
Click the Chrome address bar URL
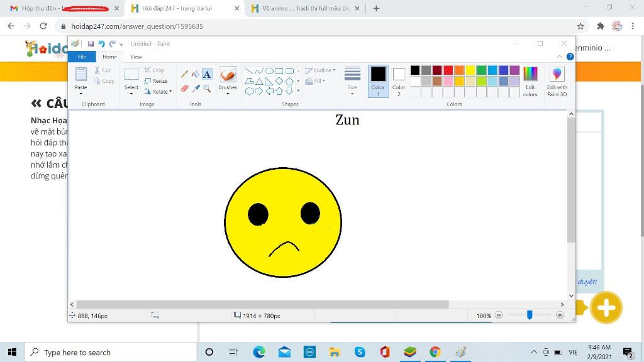137,26
